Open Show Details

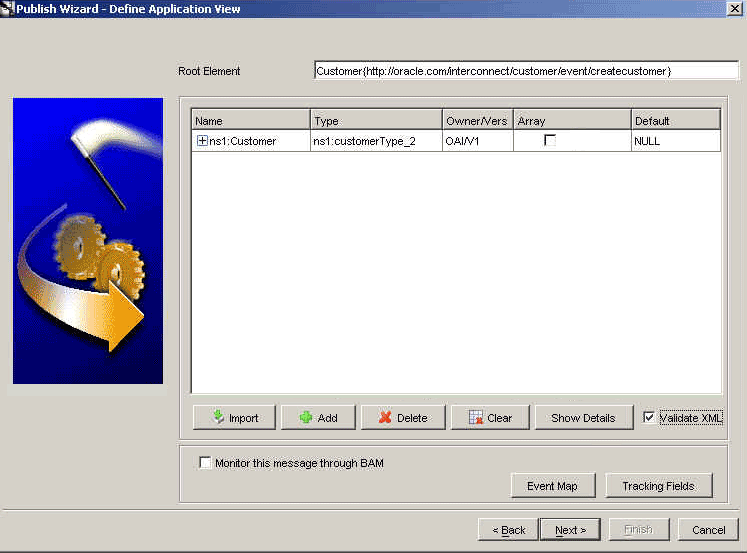pos(584,418)
